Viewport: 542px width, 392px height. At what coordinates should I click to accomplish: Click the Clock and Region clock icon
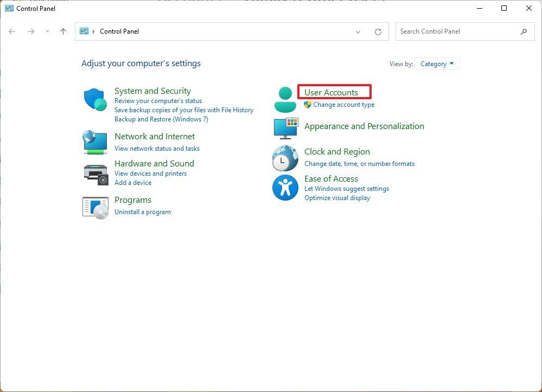coord(285,158)
